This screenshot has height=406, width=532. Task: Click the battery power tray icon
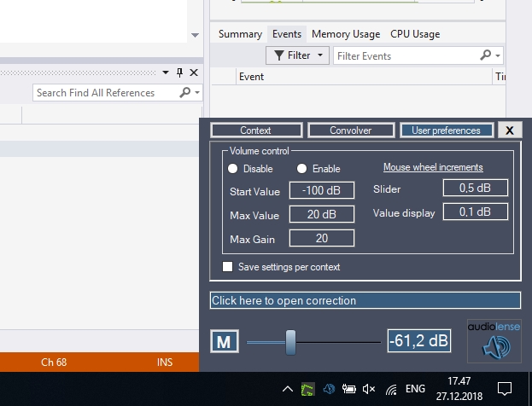pyautogui.click(x=348, y=389)
